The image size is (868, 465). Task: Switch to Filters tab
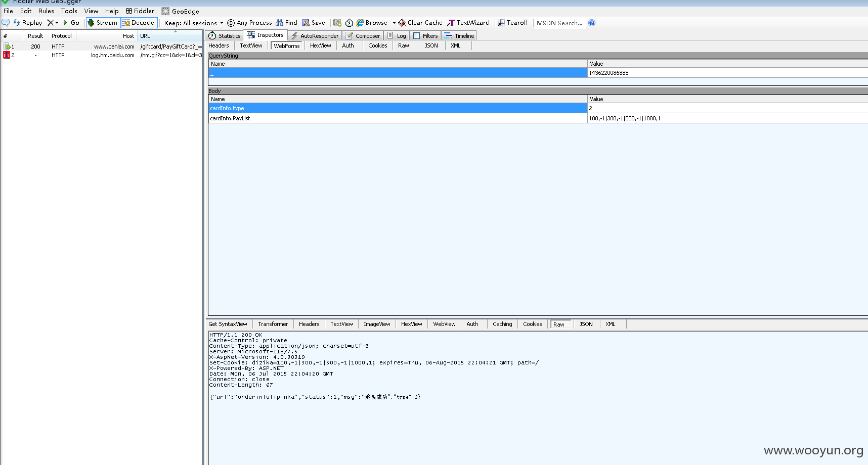tap(425, 35)
